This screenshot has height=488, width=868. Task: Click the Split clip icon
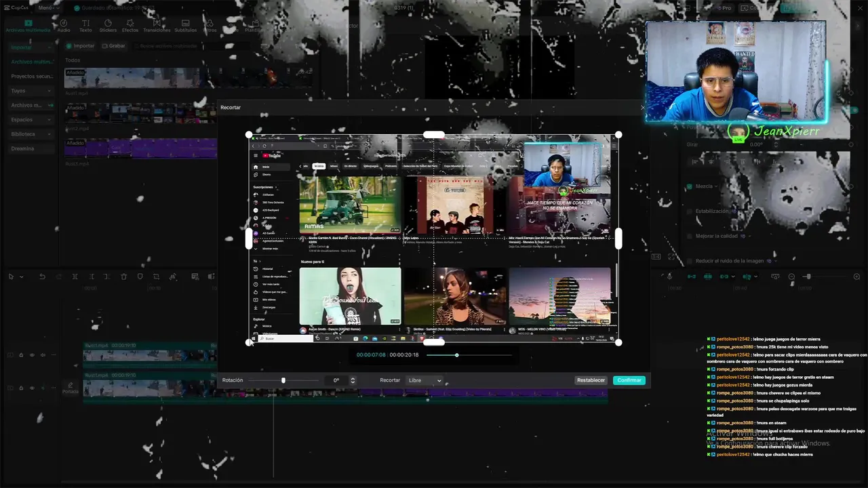tap(75, 277)
